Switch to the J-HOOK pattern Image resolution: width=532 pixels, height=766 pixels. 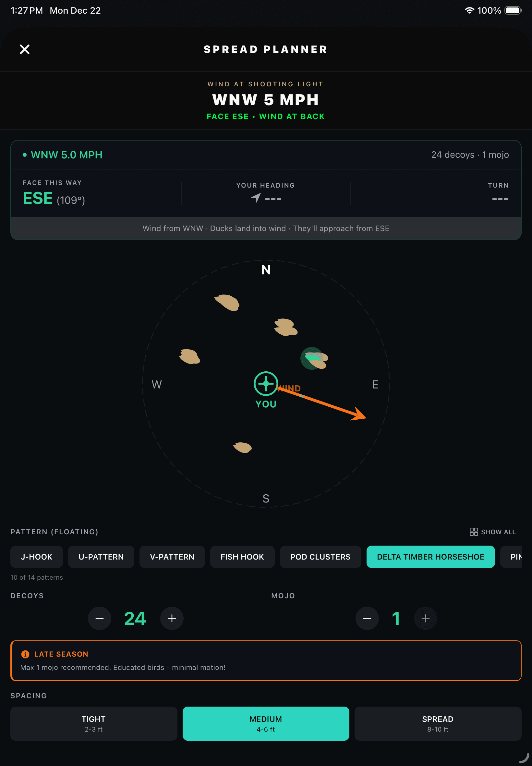pos(36,557)
